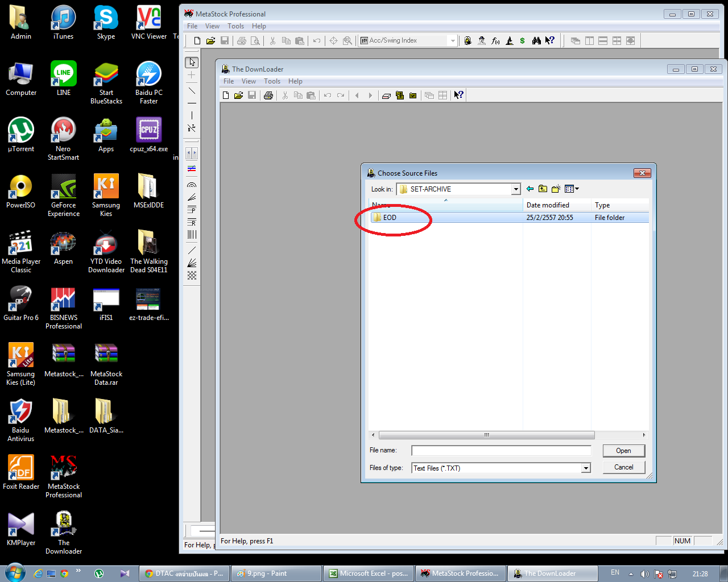This screenshot has width=728, height=582.
Task: Click the zoom magnifier icon in MetaStock toolbar
Action: point(347,40)
